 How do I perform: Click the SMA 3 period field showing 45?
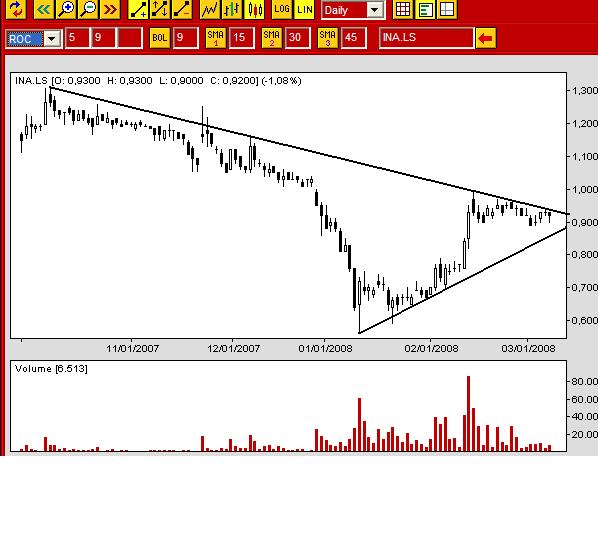(x=354, y=38)
